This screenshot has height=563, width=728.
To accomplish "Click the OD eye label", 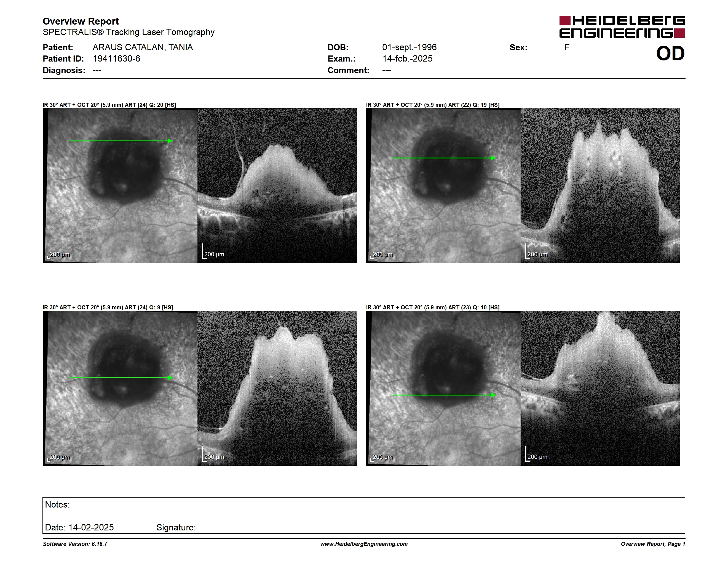I will (670, 54).
